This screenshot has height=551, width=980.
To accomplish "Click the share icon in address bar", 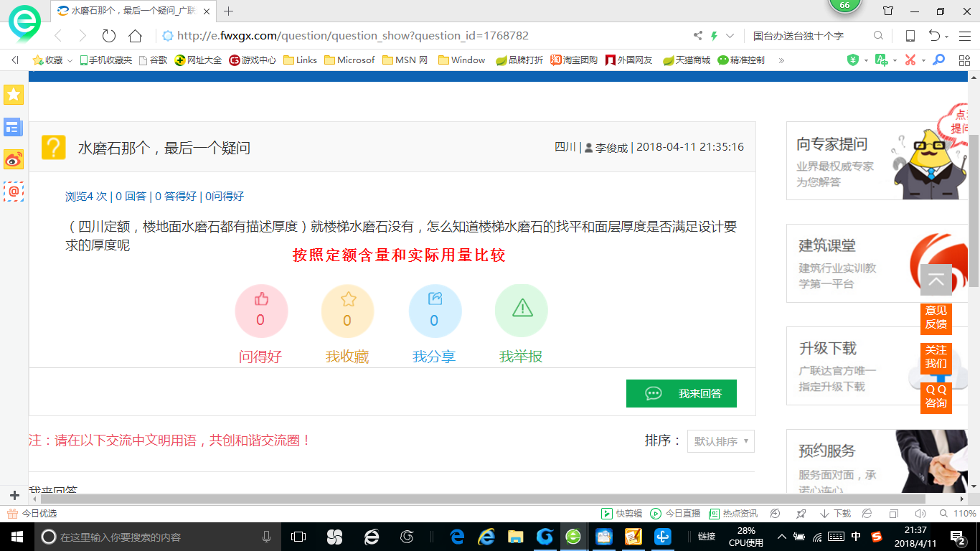I will tap(698, 36).
